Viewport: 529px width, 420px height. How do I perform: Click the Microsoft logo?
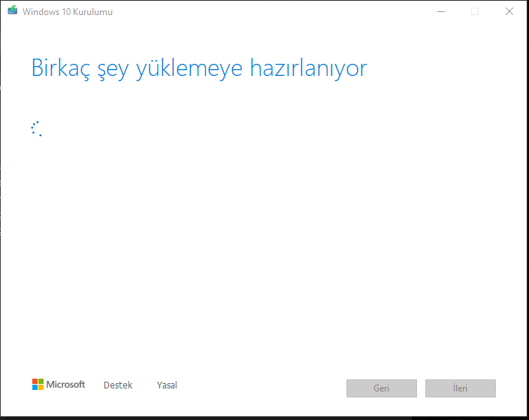(x=59, y=384)
